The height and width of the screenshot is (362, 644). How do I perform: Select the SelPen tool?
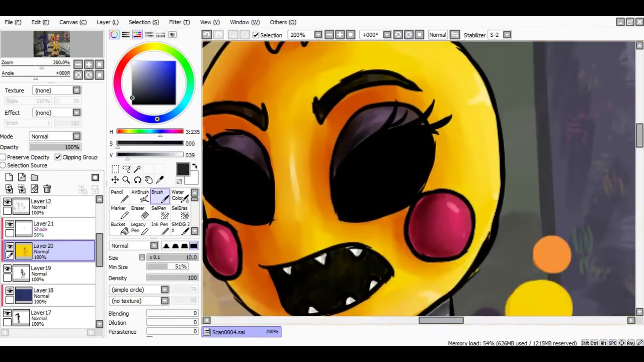(x=159, y=212)
